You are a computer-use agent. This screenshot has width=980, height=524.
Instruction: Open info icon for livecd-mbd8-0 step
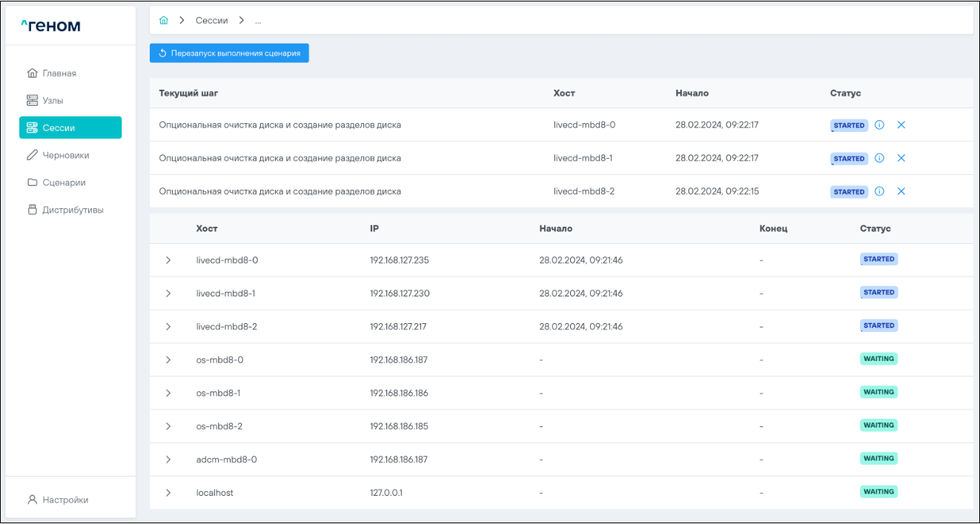point(879,125)
